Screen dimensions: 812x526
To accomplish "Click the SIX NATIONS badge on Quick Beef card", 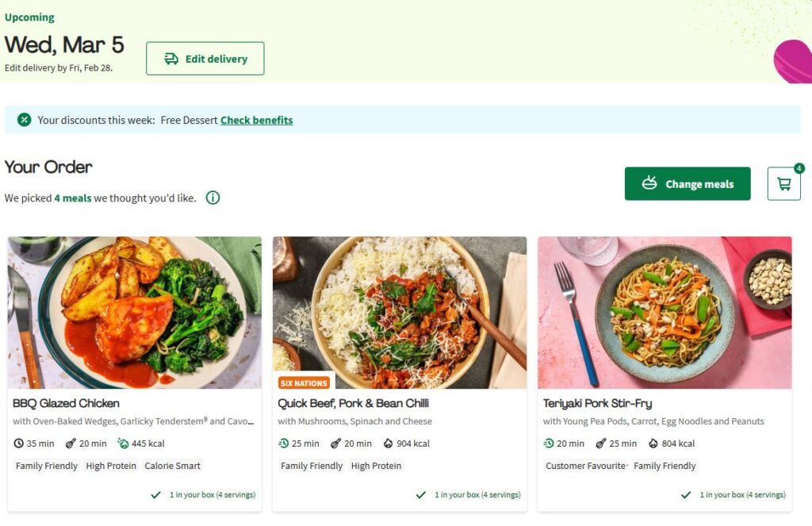I will point(304,382).
